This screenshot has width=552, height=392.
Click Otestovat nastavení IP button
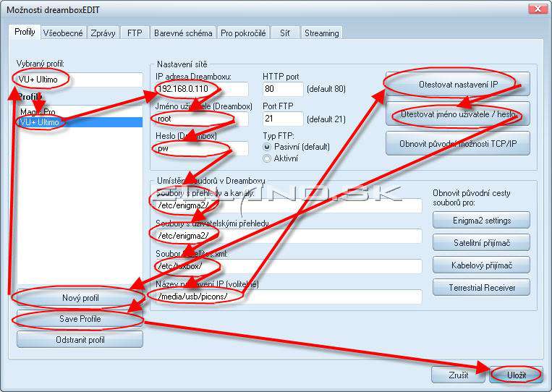click(458, 85)
